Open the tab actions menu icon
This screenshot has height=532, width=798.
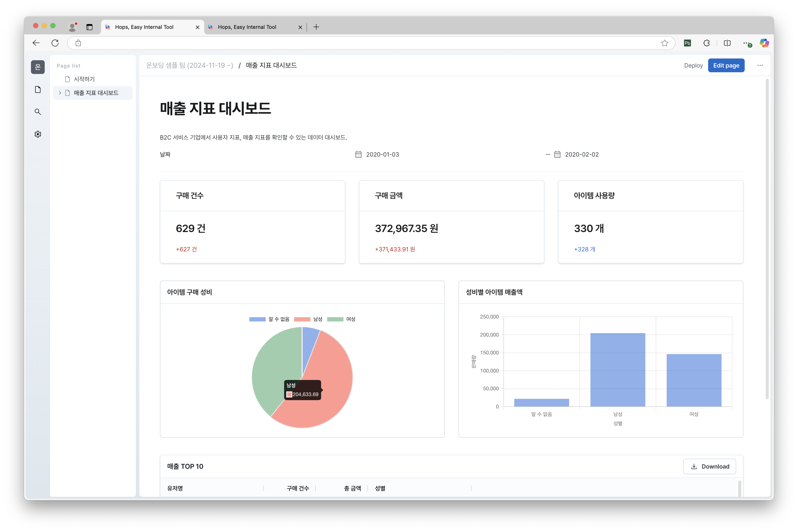89,27
